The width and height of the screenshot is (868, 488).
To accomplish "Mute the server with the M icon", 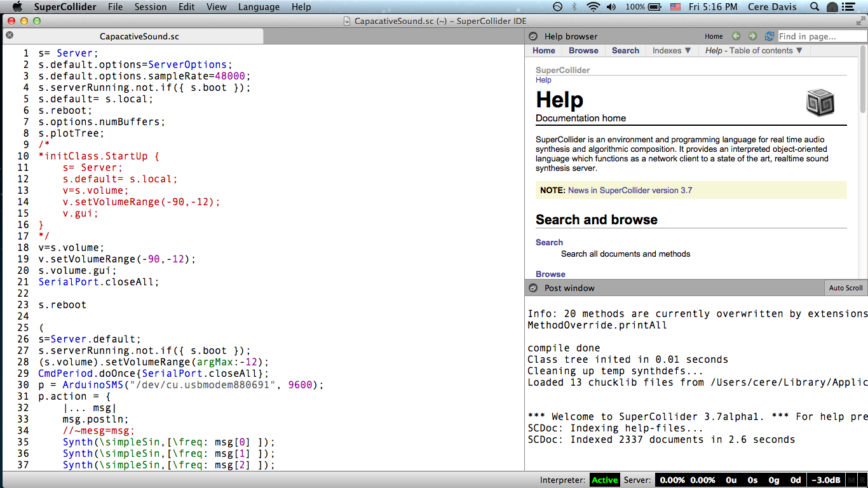I will tap(851, 480).
